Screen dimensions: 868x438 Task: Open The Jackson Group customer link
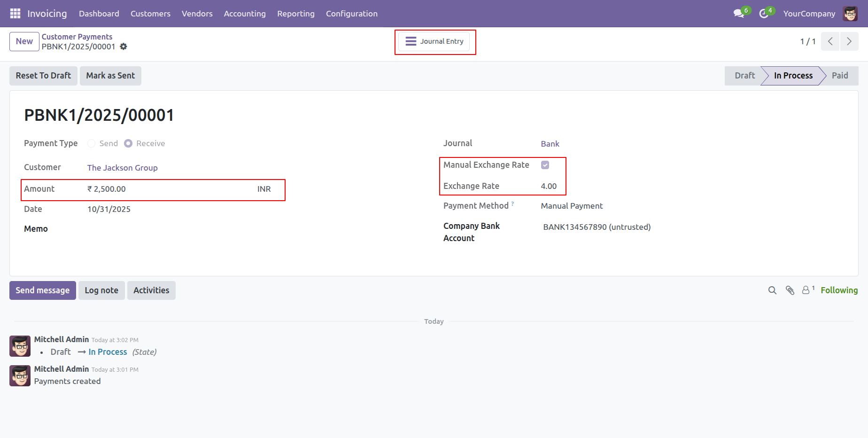coord(122,168)
